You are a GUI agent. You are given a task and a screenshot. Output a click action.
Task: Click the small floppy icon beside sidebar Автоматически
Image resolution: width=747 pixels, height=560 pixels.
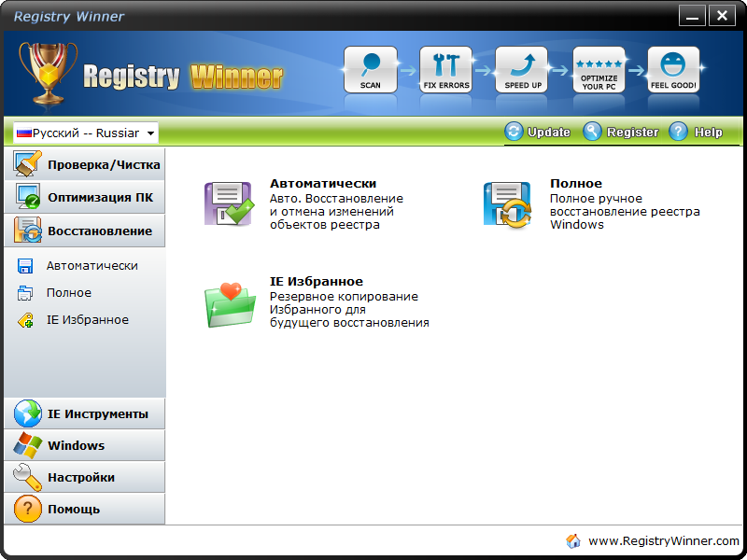click(25, 266)
